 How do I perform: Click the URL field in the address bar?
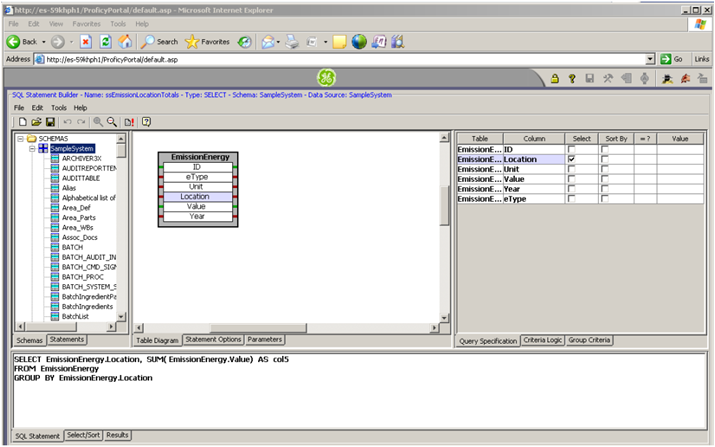pyautogui.click(x=340, y=59)
